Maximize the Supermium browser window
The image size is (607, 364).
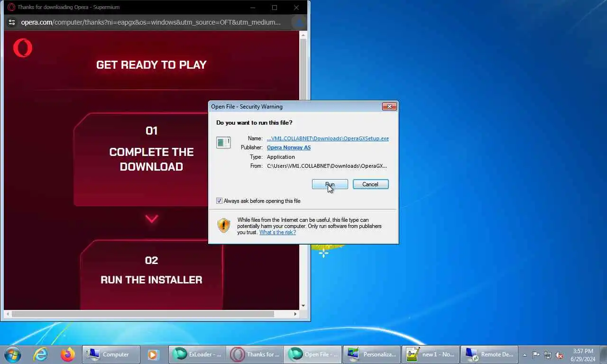coord(275,8)
